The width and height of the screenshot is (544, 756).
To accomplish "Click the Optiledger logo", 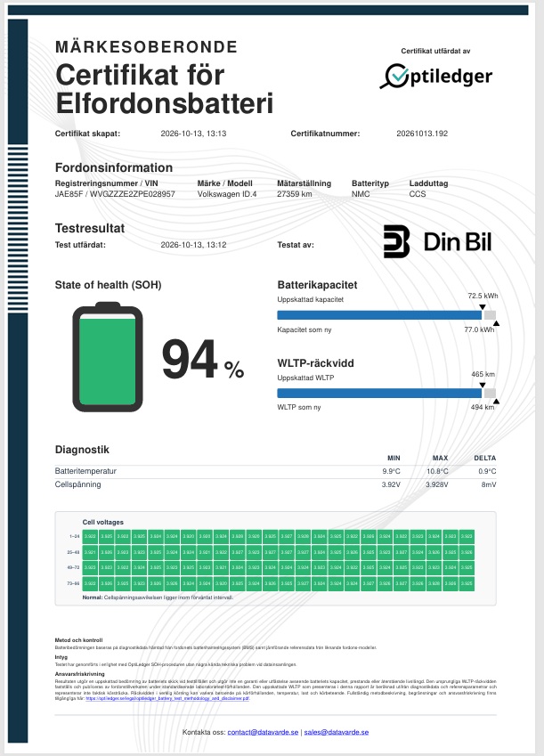I will (436, 77).
